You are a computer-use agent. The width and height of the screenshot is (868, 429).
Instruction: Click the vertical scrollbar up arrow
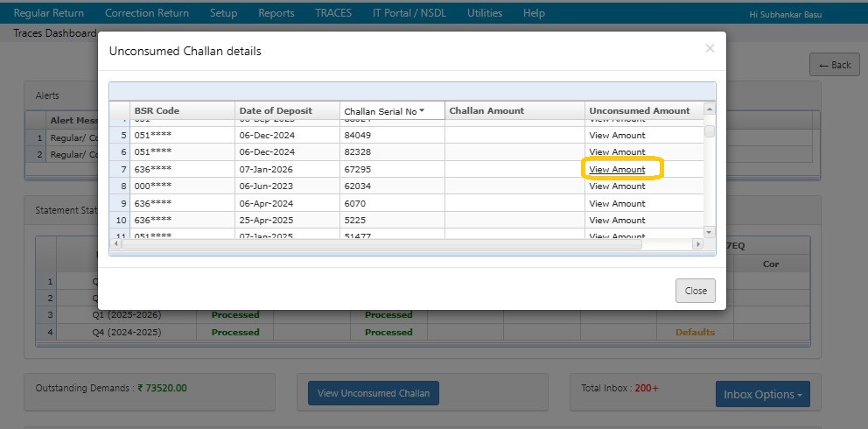(710, 109)
